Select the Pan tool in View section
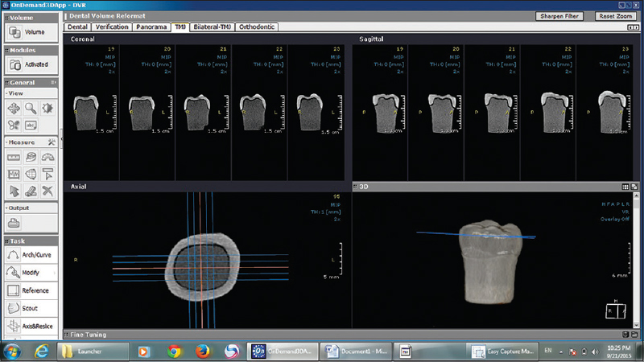The height and width of the screenshot is (362, 644). 14,107
